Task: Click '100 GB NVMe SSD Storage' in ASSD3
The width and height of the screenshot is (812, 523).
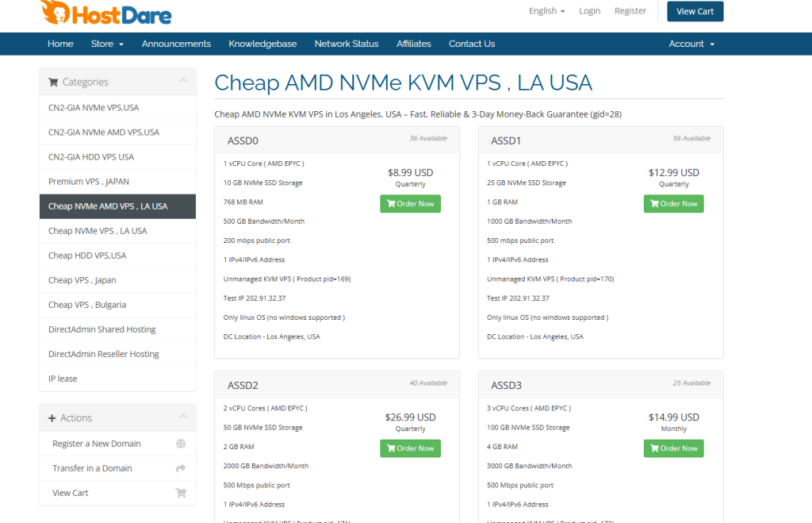Action: point(528,428)
